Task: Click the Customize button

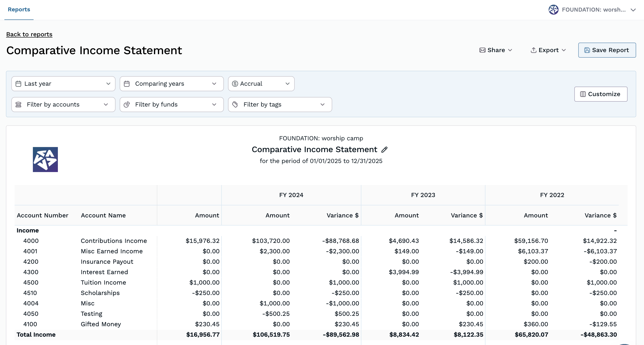Action: 601,94
